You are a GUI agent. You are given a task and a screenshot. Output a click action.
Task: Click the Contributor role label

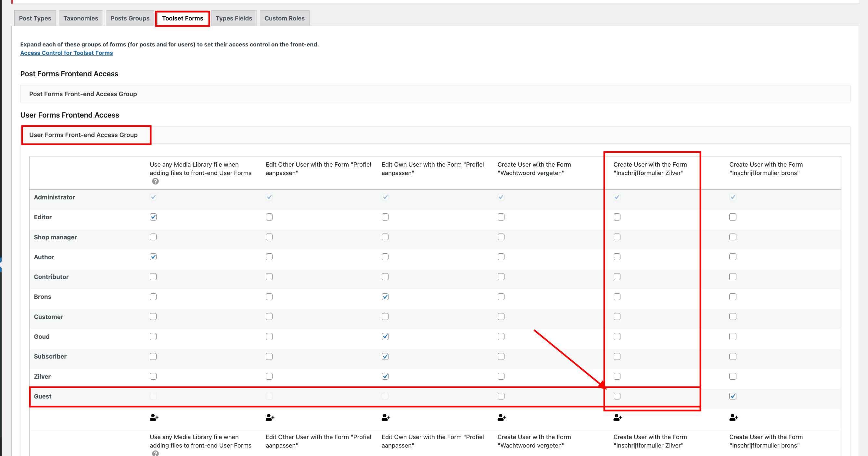[x=51, y=277]
